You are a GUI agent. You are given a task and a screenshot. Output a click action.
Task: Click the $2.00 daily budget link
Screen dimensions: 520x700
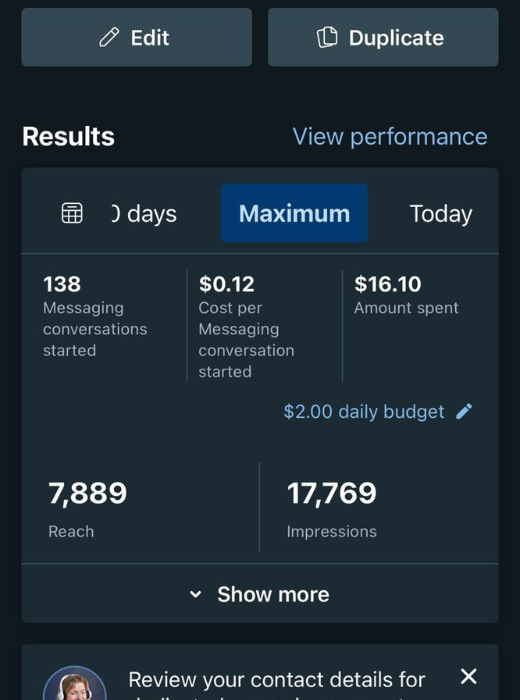364,412
